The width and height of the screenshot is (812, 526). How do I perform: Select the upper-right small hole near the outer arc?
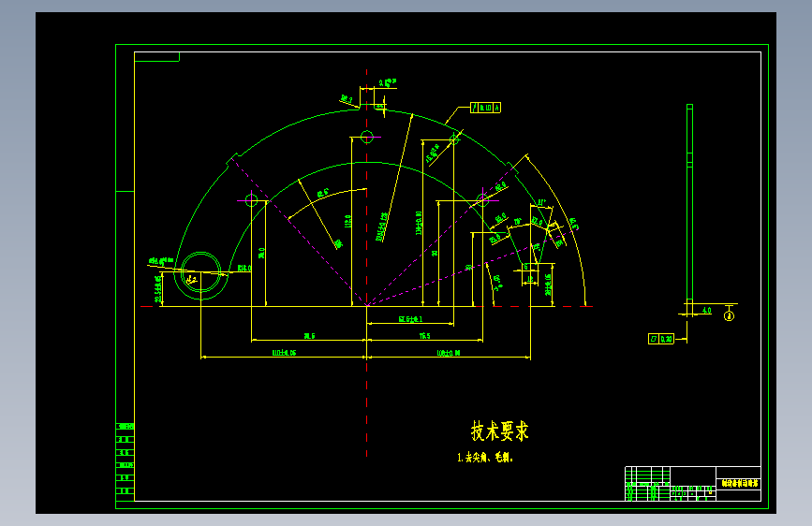pyautogui.click(x=454, y=139)
